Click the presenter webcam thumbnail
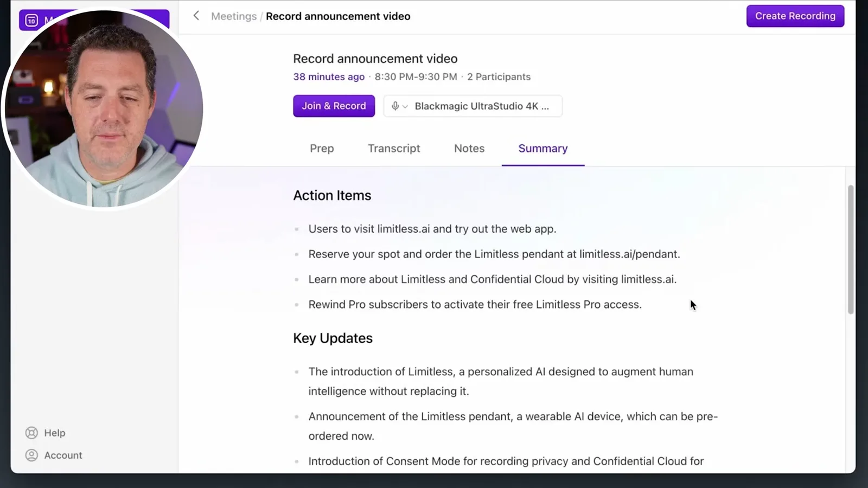The width and height of the screenshot is (868, 488). tap(103, 108)
